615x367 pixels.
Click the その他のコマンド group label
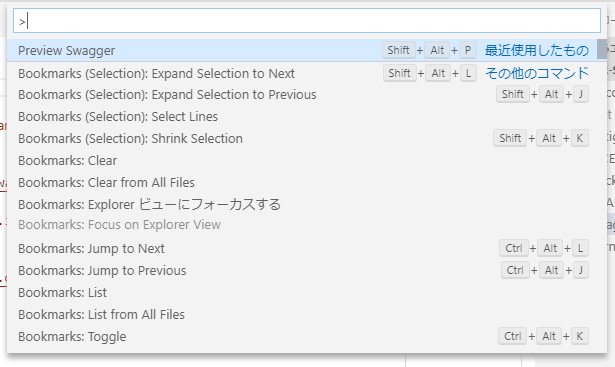tap(537, 73)
